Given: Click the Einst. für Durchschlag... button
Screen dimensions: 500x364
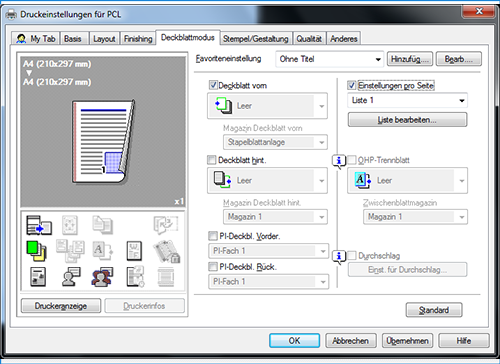Looking at the screenshot, I should pyautogui.click(x=407, y=270).
